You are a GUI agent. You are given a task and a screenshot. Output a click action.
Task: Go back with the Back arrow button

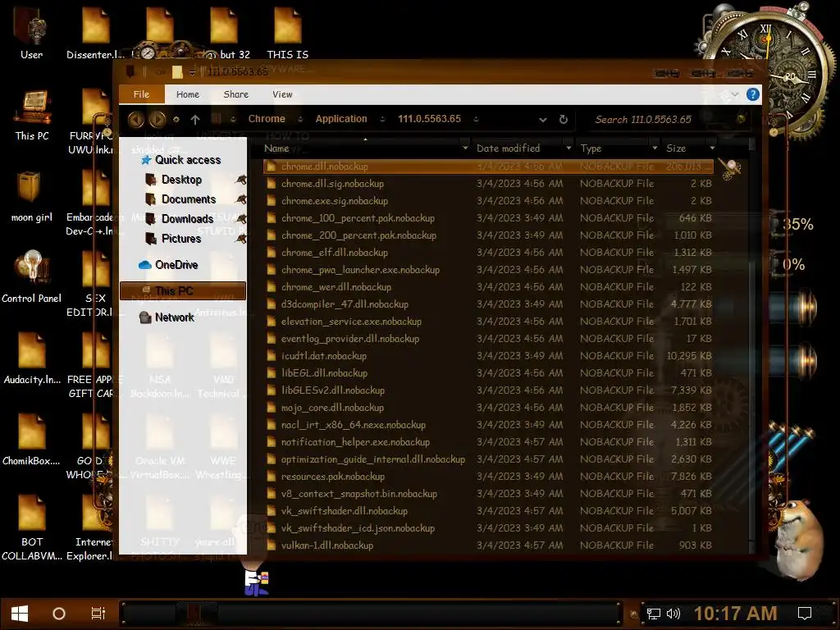[x=135, y=119]
